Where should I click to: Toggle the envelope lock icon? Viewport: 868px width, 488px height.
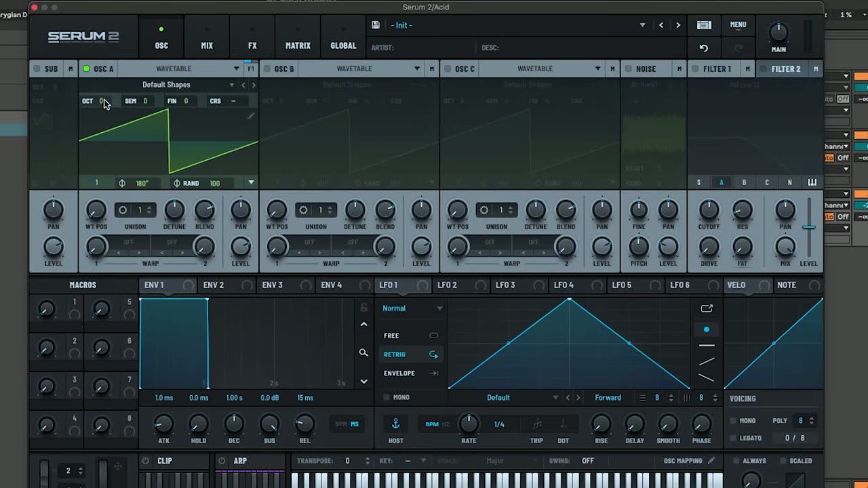(363, 308)
